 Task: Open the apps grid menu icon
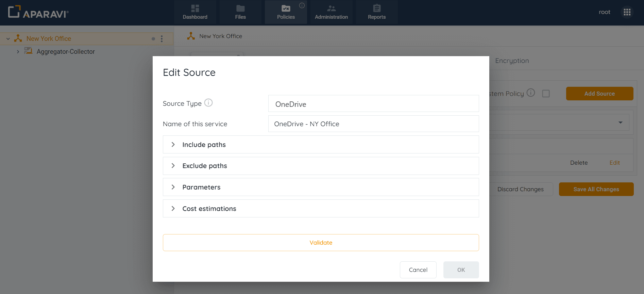[x=627, y=12]
